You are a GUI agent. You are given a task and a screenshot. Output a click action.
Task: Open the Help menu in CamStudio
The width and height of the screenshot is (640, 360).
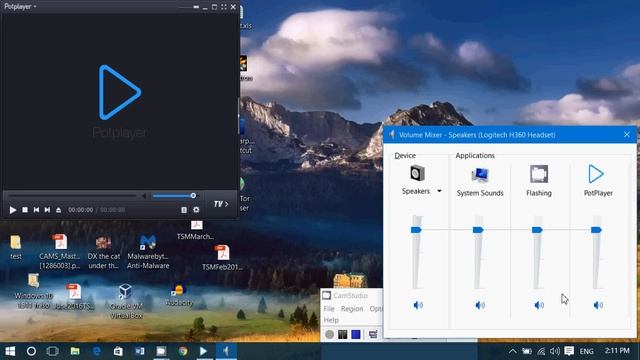pos(331,320)
